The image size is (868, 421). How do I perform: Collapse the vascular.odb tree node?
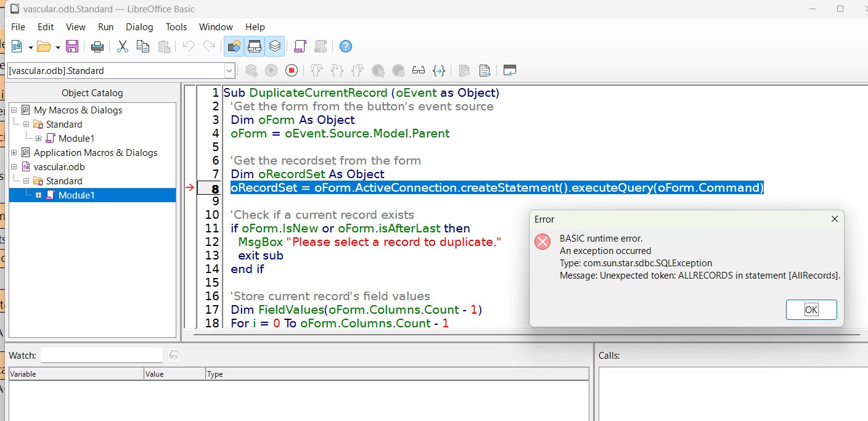coord(14,166)
